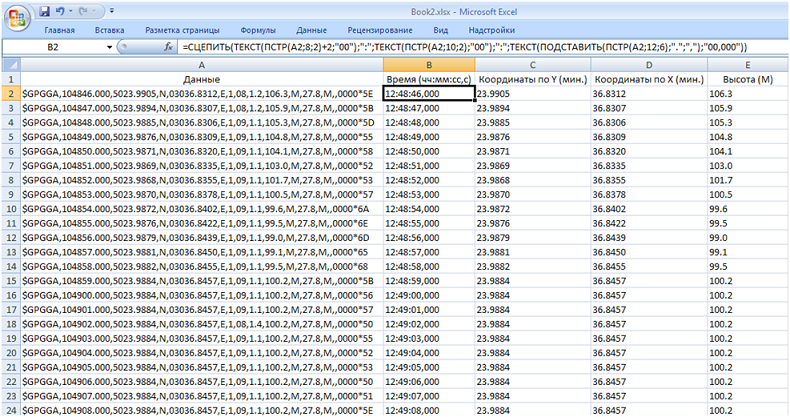Screen dimensions: 790x417
Task: Open Customize Quick Access Toolbar dropdown
Action: (112, 11)
